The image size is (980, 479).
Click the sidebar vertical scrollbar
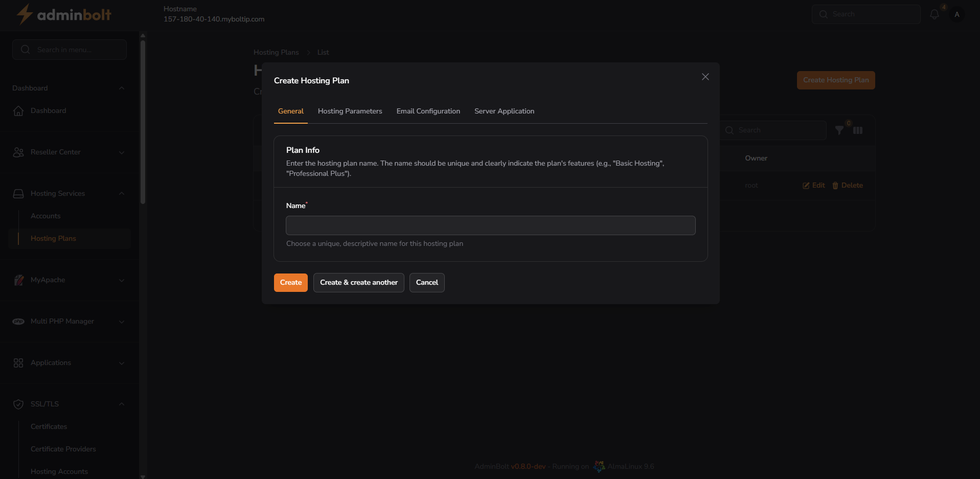pyautogui.click(x=143, y=123)
